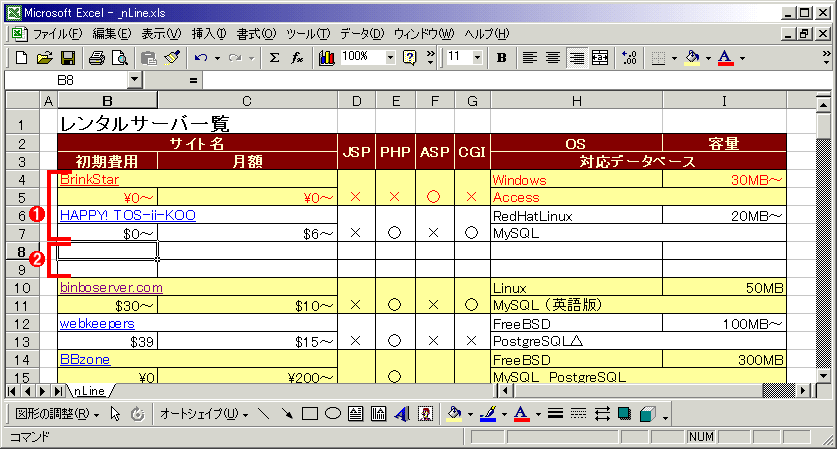837x449 pixels.
Task: Switch to the nLine sheet tab
Action: click(89, 391)
